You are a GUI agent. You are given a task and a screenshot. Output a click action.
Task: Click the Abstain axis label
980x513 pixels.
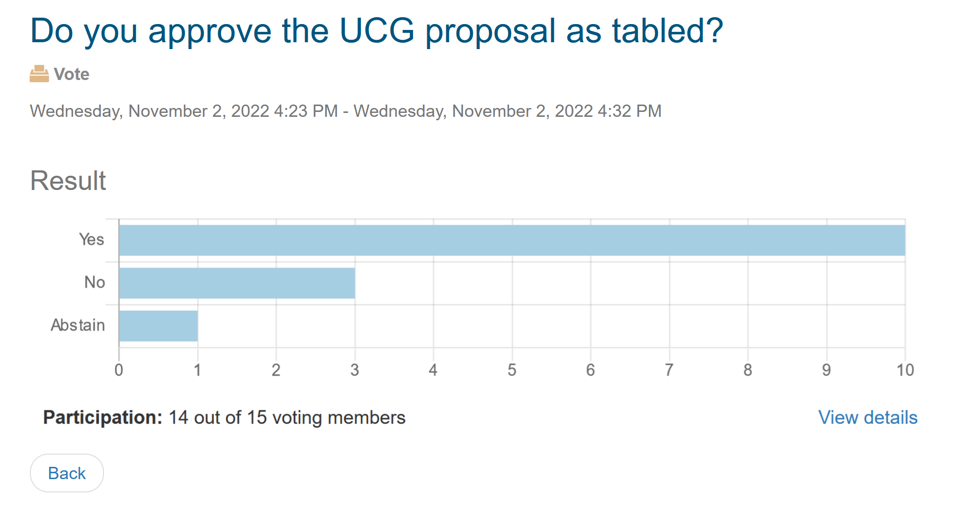pos(78,325)
